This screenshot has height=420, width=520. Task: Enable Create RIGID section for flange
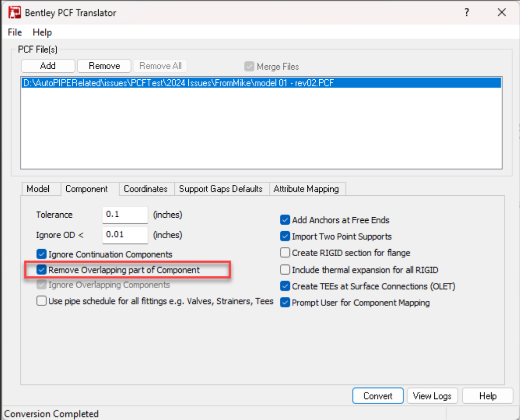pyautogui.click(x=285, y=253)
